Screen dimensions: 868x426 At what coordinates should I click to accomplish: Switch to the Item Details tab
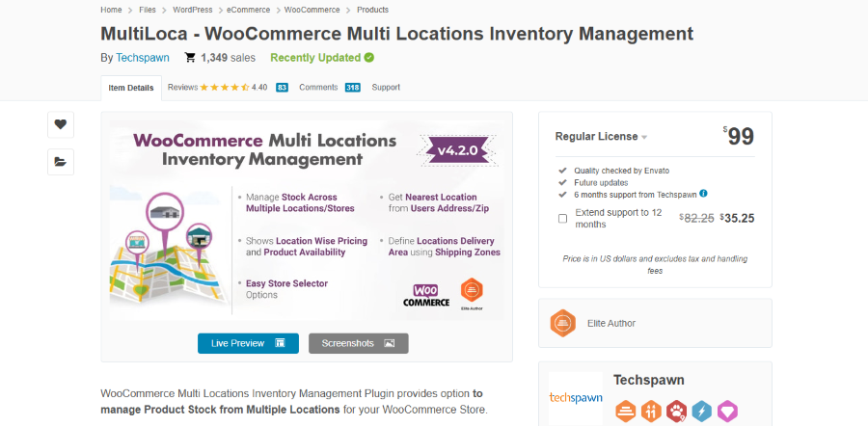point(131,88)
